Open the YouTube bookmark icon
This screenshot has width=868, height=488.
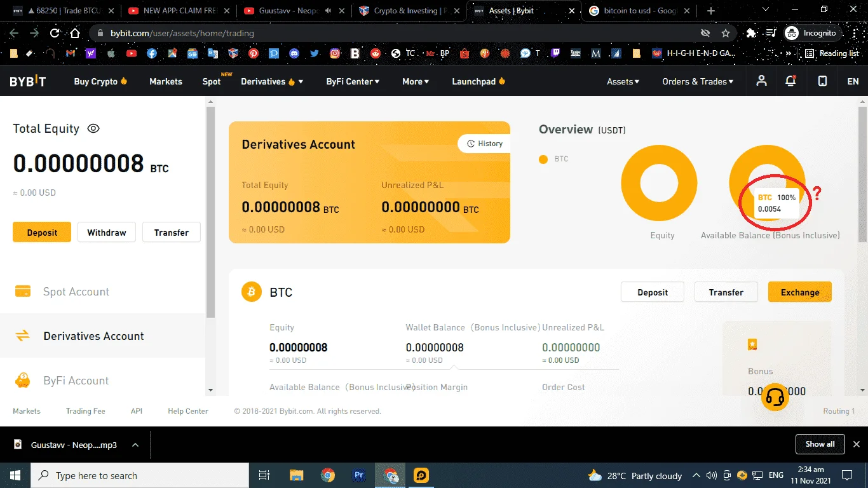tap(132, 54)
